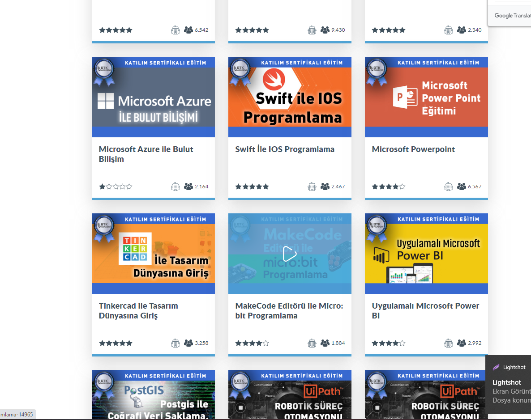Screen dimensions: 531x420
Task: Click BTK Akademi badge on Swift card
Action: 240,72
